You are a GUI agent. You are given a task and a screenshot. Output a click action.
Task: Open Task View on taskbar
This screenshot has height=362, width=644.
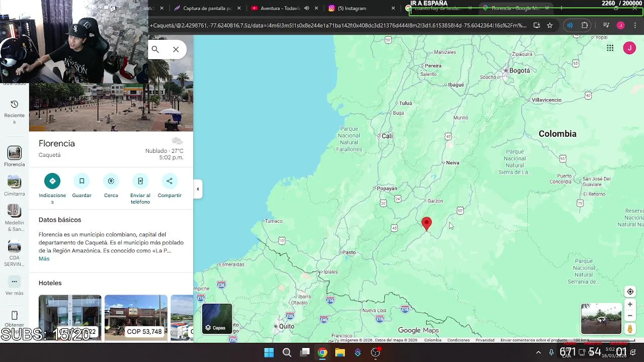point(305,352)
